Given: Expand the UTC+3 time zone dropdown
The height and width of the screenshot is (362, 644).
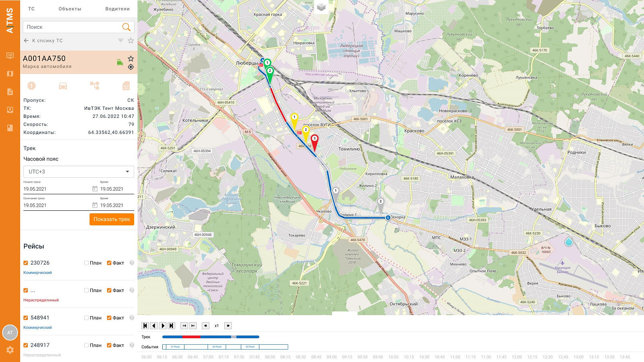Looking at the screenshot, I should click(x=79, y=172).
